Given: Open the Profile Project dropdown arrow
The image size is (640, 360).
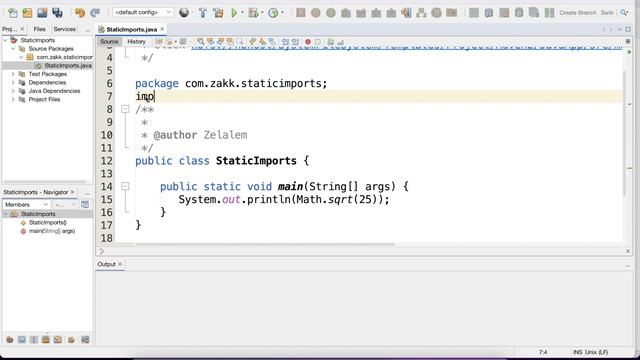Looking at the screenshot, I should tap(282, 13).
